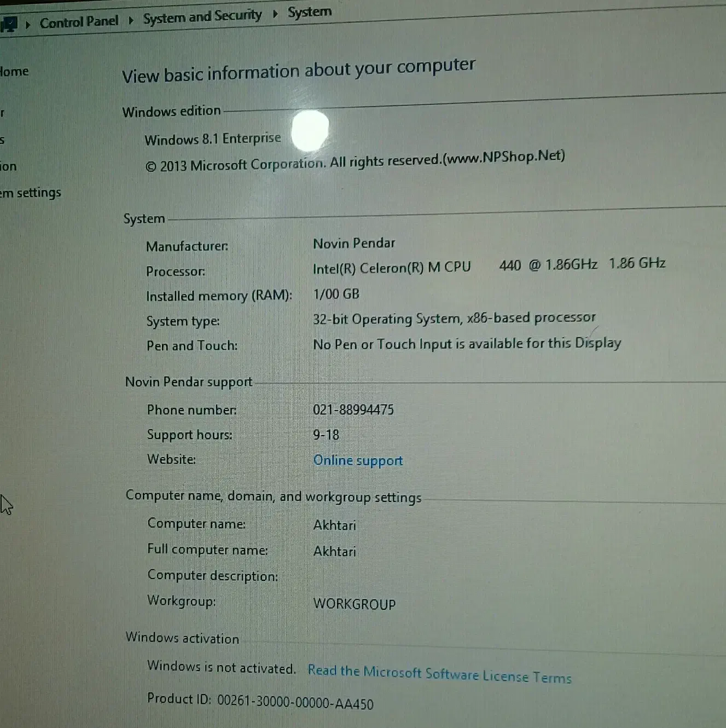
Task: Open the Online support website link
Action: (x=358, y=461)
